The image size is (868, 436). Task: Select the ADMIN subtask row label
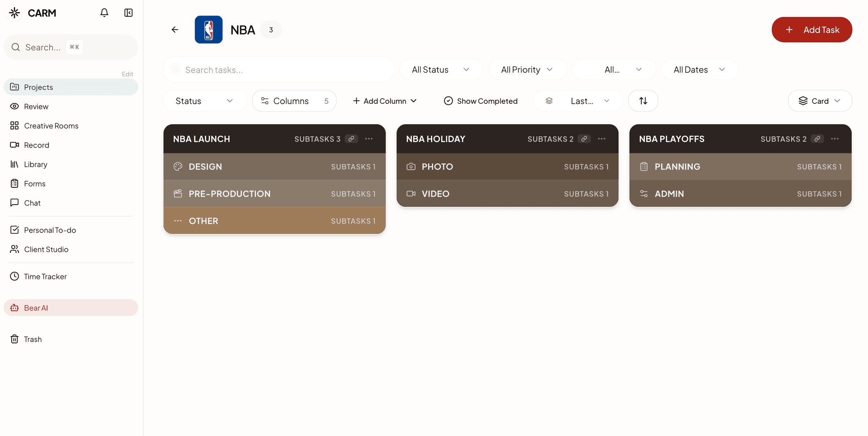click(x=669, y=194)
